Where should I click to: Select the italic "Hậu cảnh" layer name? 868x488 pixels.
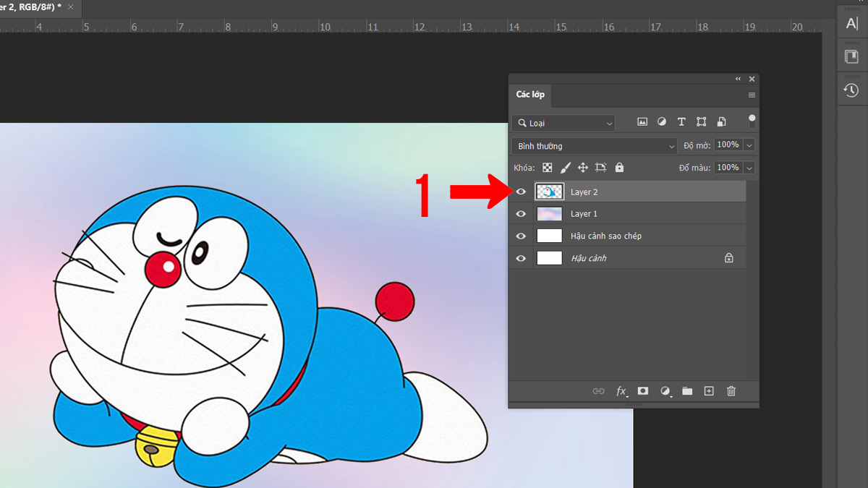pos(589,258)
